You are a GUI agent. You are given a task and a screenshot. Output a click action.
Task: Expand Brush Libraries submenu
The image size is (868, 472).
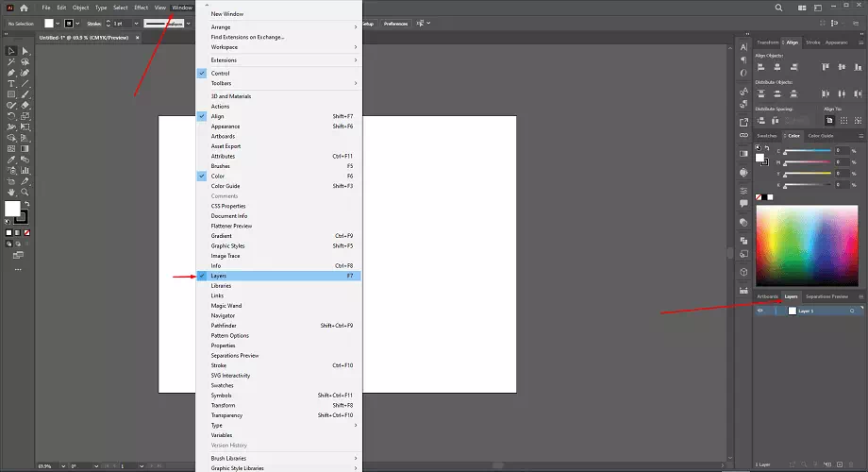[x=278, y=458]
